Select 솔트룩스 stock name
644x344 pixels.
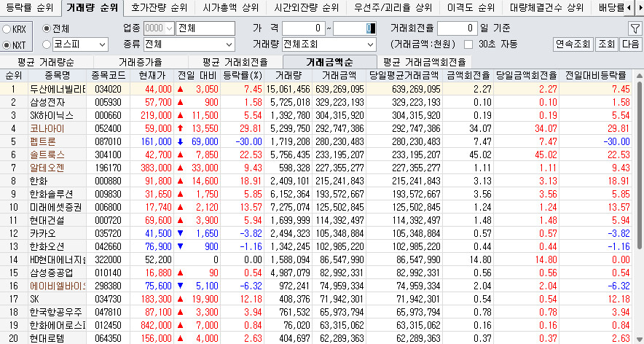[x=47, y=155]
